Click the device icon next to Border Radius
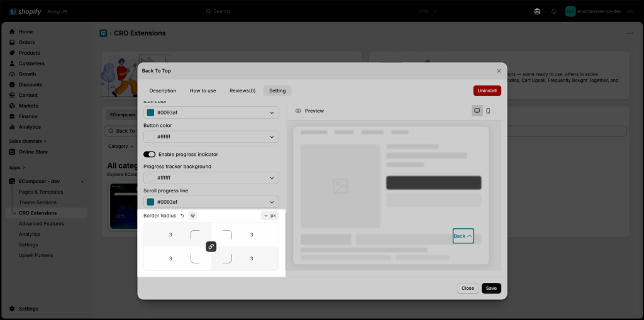The height and width of the screenshot is (320, 644). 192,216
